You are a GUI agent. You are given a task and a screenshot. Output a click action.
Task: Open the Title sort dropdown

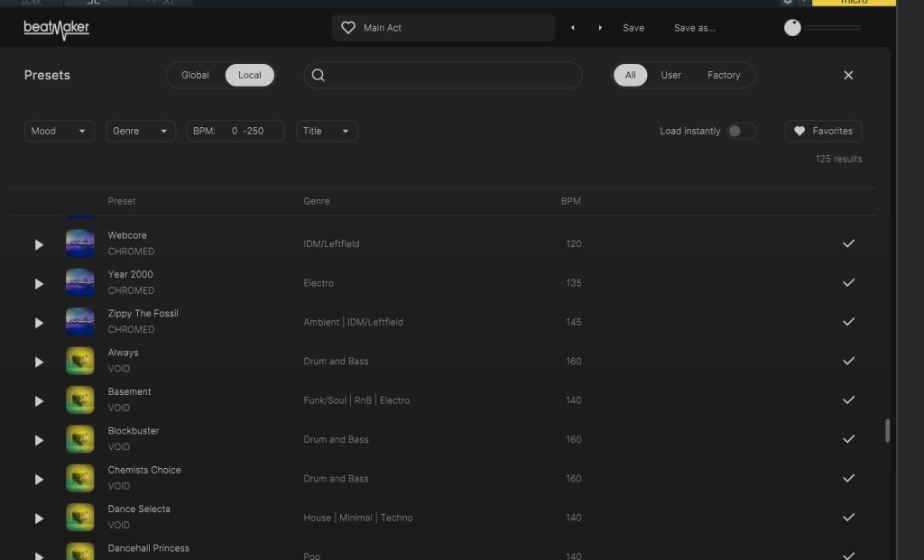click(x=327, y=132)
